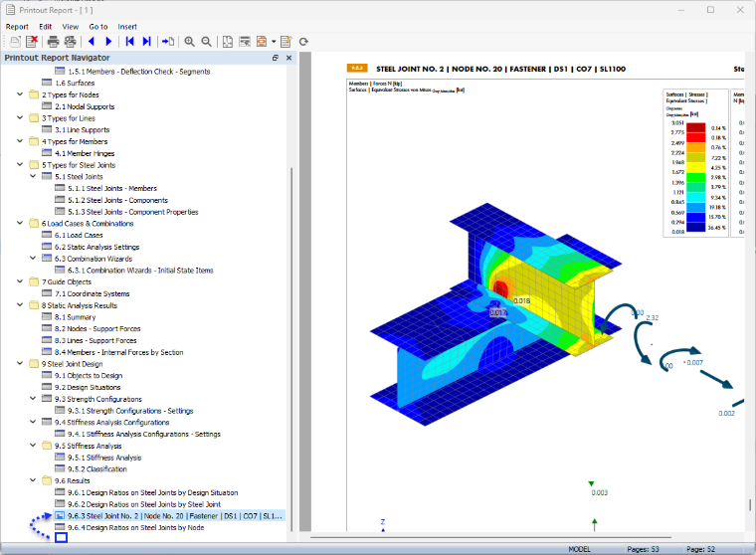Viewport: 756px width, 555px height.
Task: Collapse 5 Types for Steel Joints
Action: [x=20, y=164]
